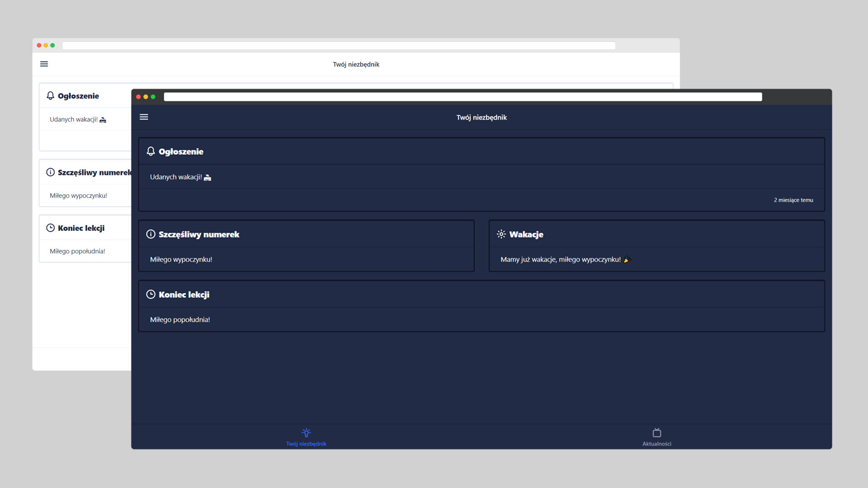Image resolution: width=868 pixels, height=488 pixels.
Task: Click the sun icon beside Wakacje
Action: tap(501, 234)
